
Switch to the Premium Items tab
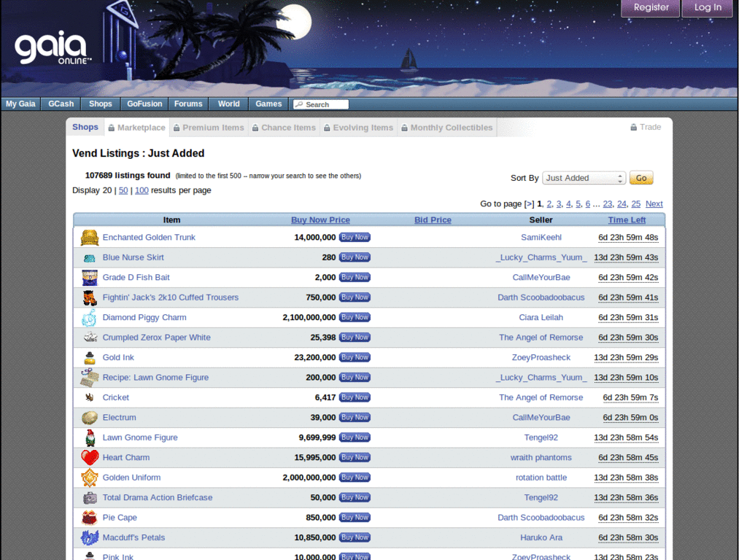point(209,128)
